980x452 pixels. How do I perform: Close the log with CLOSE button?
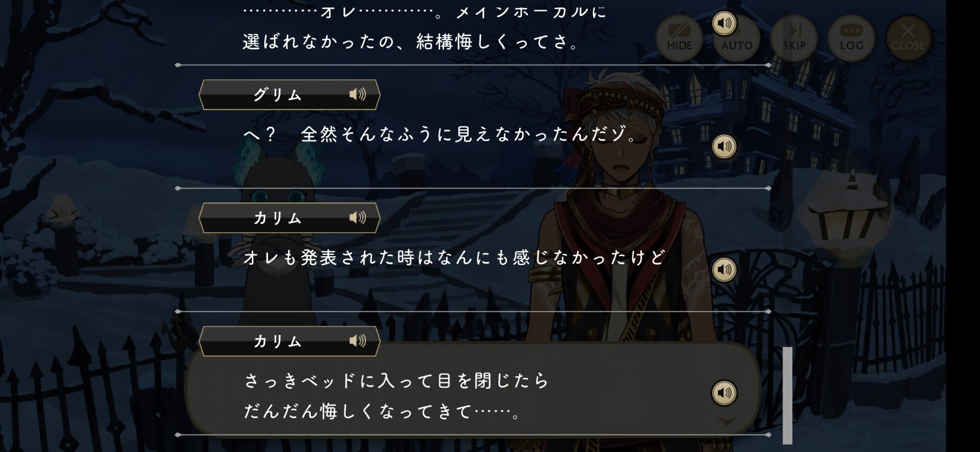(908, 38)
